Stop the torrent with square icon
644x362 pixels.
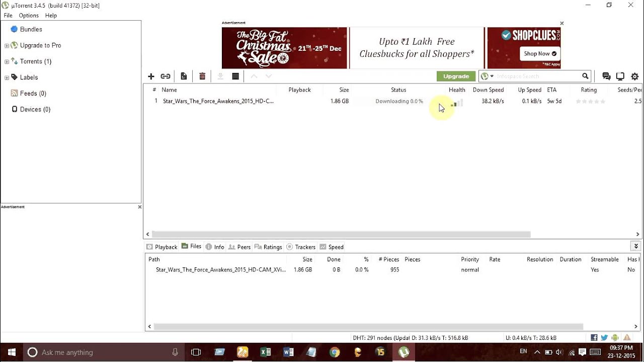(235, 76)
